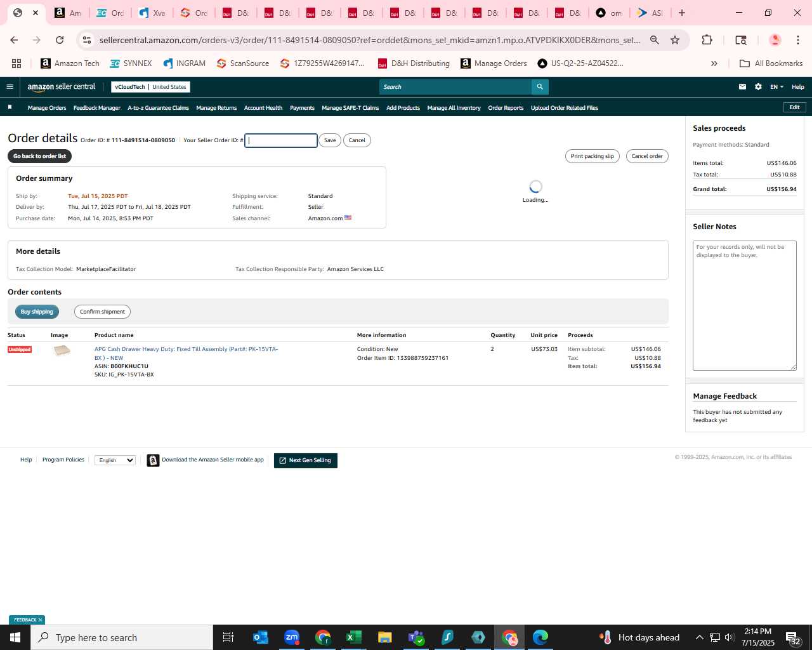Viewport: 812px width, 650px height.
Task: Click the Seller Central search field
Action: 455,87
